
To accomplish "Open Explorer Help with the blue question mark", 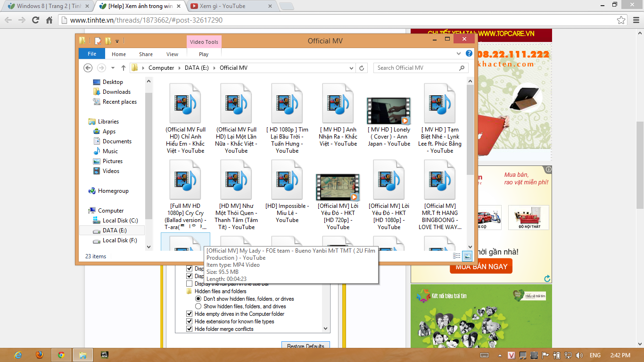I will click(x=469, y=54).
